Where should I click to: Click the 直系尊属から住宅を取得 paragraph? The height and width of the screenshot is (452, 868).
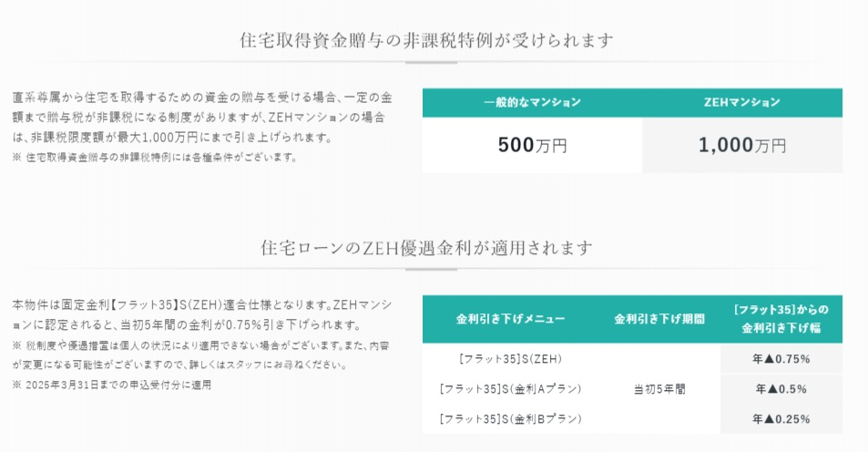(x=202, y=117)
